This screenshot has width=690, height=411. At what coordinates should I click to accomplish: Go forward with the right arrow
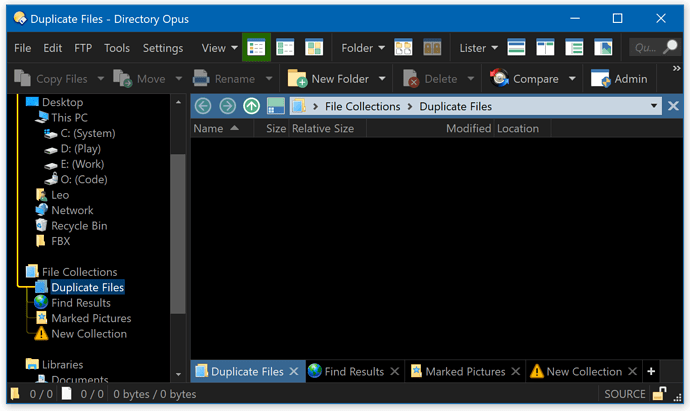(228, 106)
